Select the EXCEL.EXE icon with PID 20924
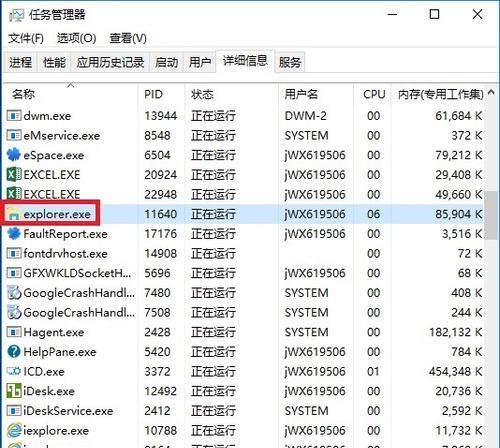 coord(14,175)
